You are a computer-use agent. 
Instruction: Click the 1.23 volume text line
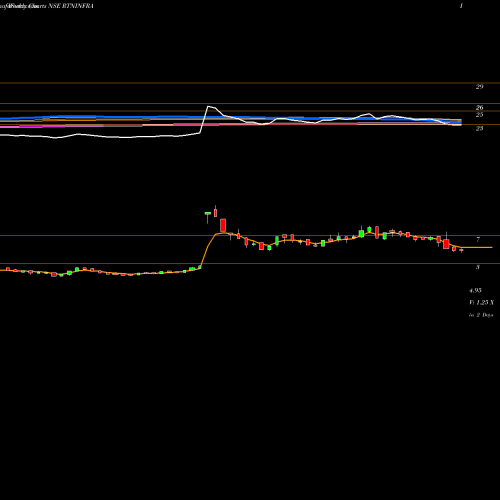pyautogui.click(x=482, y=302)
